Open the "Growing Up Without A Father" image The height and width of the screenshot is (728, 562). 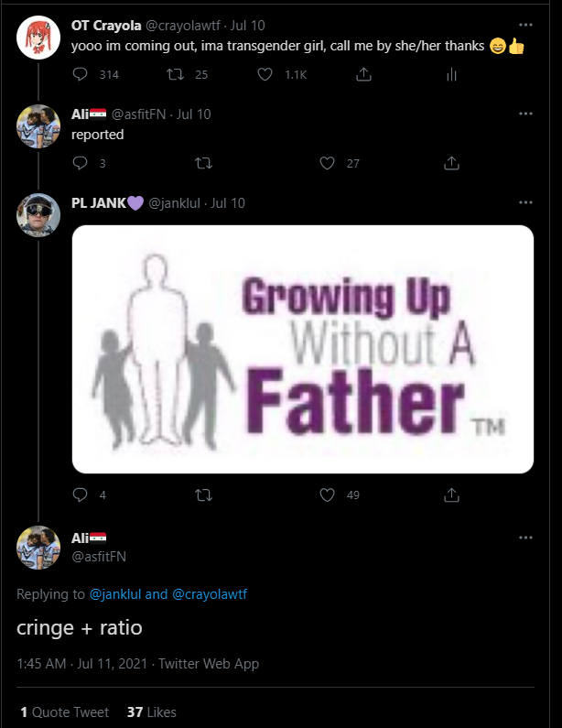coord(302,349)
